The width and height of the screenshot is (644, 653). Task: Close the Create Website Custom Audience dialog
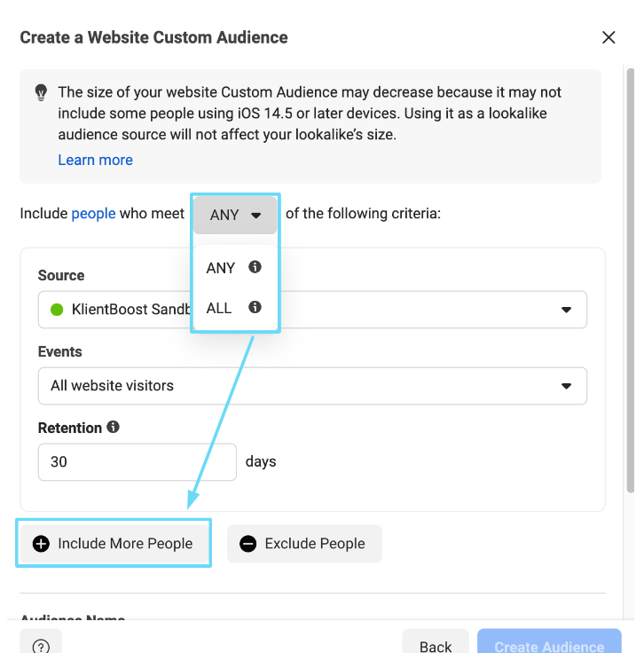click(x=609, y=37)
